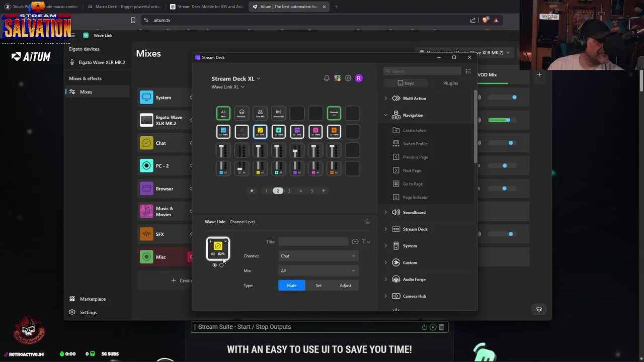Delete Stream Suite rule with trash icon

tap(441, 327)
